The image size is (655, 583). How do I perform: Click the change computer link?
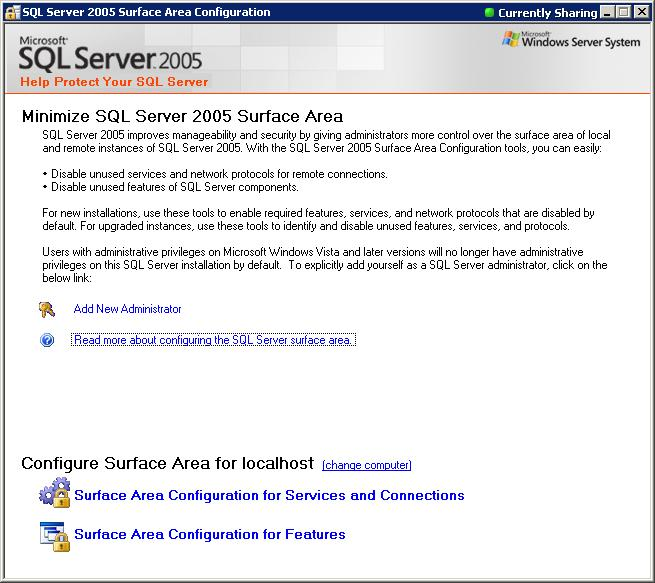point(367,465)
